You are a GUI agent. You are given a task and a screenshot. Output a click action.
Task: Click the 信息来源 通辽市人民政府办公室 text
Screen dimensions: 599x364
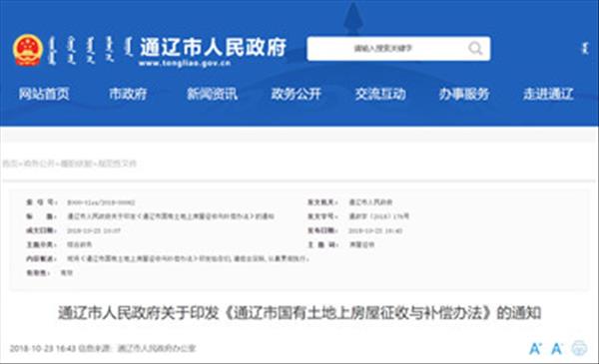(x=137, y=348)
